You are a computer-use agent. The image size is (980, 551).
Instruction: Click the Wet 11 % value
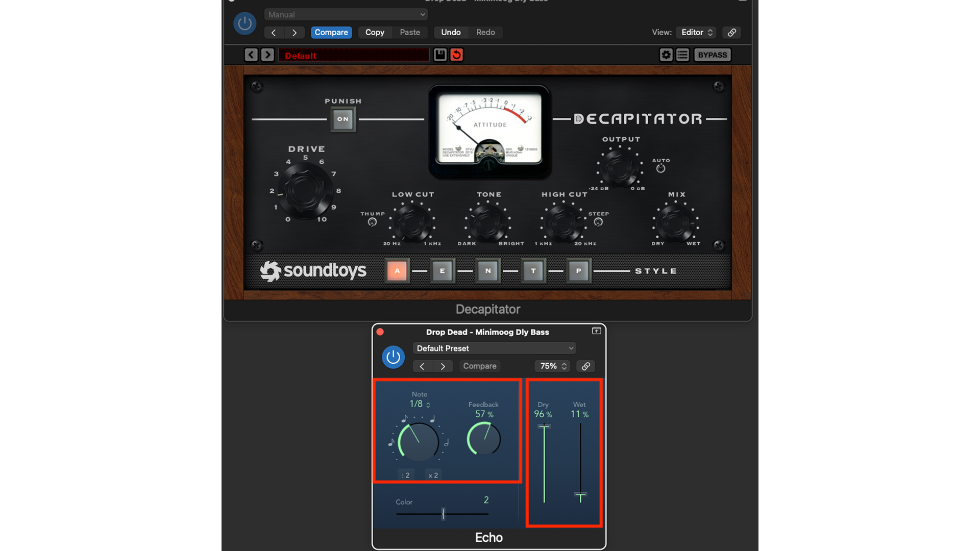(580, 415)
